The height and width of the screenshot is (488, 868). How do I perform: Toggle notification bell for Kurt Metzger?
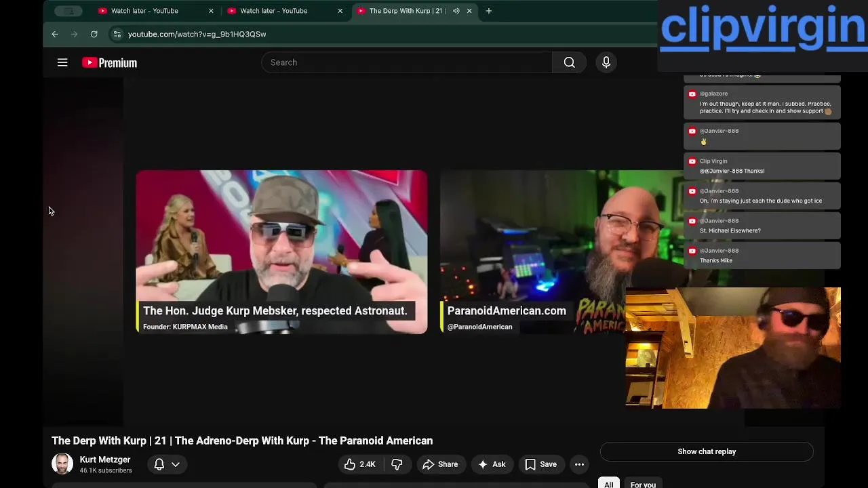[159, 464]
